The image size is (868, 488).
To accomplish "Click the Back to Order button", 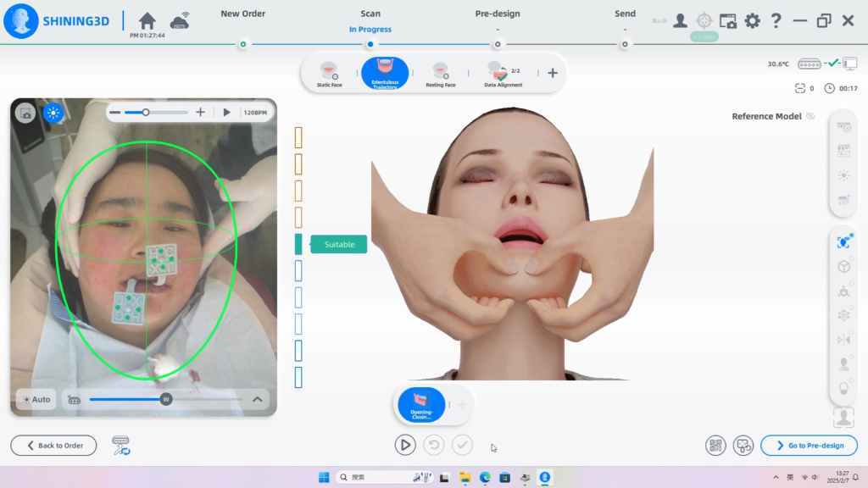I will tap(53, 445).
